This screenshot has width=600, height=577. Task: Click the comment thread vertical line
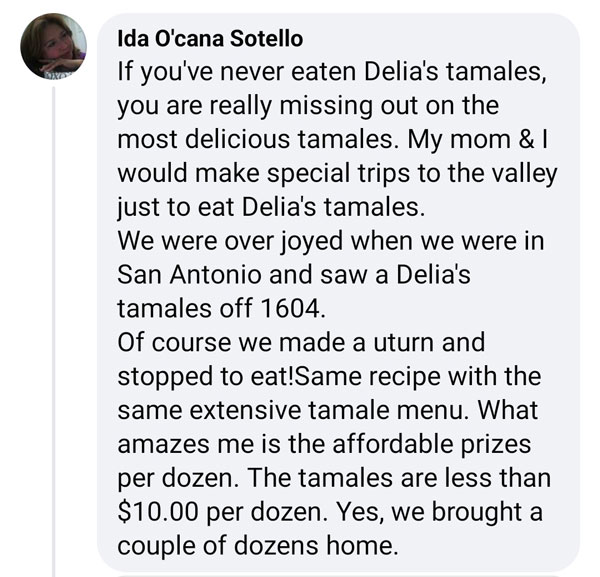[54, 331]
